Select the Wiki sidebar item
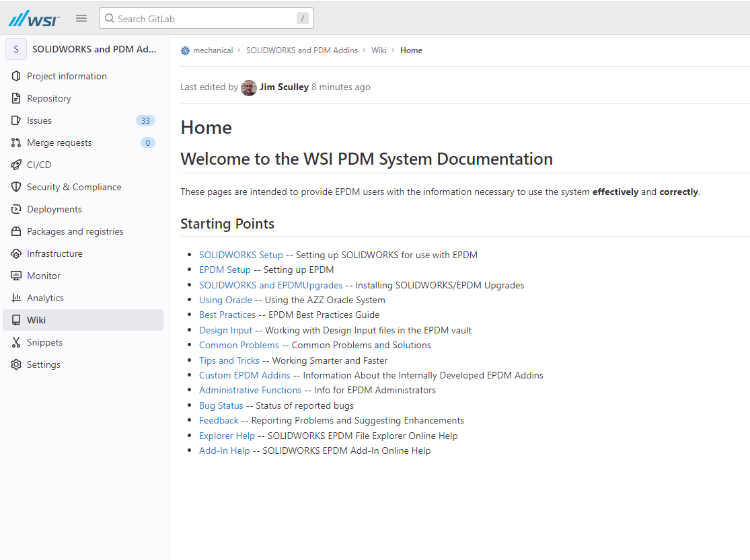The image size is (750, 560). pos(36,320)
